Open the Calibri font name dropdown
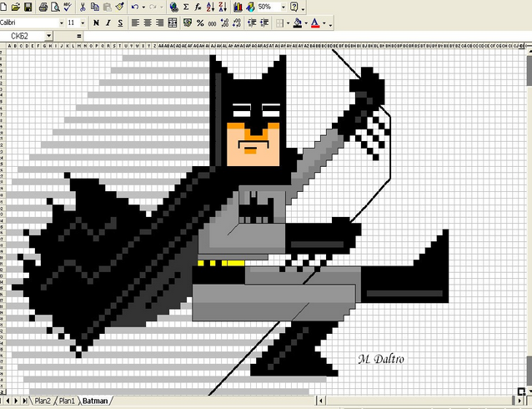Image resolution: width=532 pixels, height=409 pixels. tap(62, 23)
